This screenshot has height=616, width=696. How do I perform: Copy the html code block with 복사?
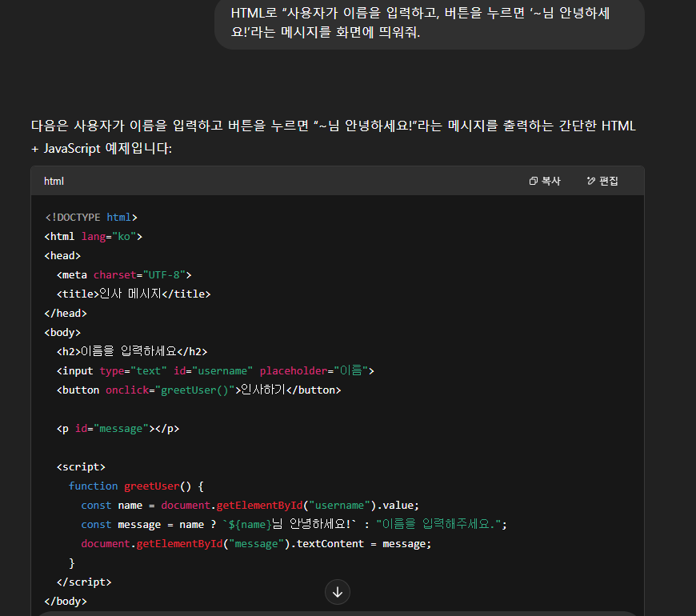(x=545, y=181)
